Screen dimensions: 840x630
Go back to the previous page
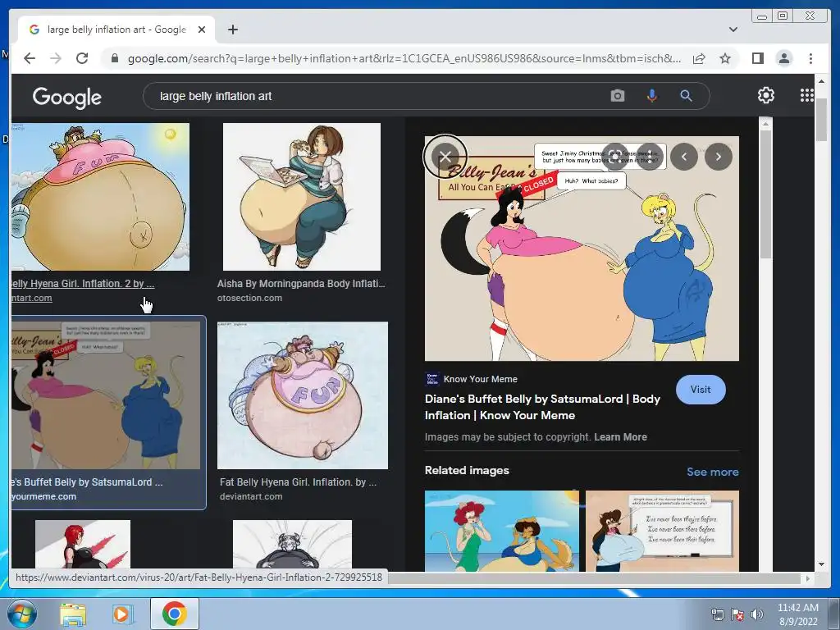click(30, 58)
